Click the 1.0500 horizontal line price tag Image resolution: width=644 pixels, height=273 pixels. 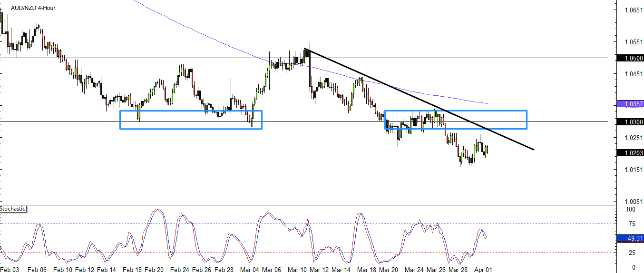[x=630, y=58]
